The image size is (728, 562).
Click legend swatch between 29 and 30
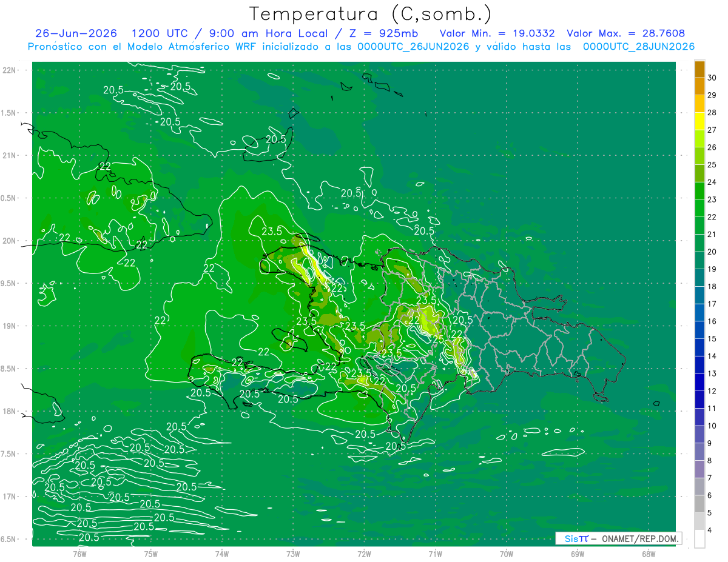click(699, 87)
